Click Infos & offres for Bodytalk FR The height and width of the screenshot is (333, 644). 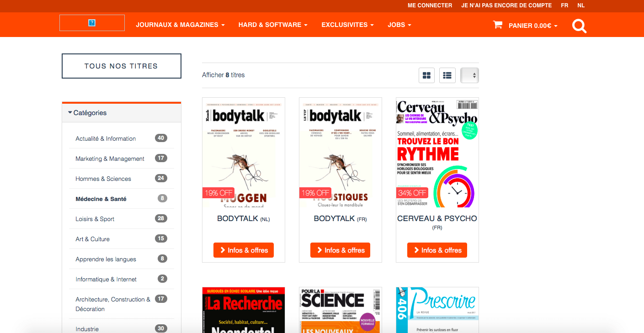tap(340, 250)
